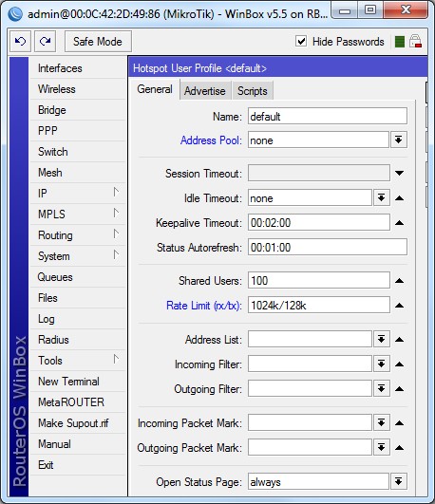Viewport: 435px width, 504px height.
Task: Click the Undo arrow toolbar icon
Action: point(20,41)
